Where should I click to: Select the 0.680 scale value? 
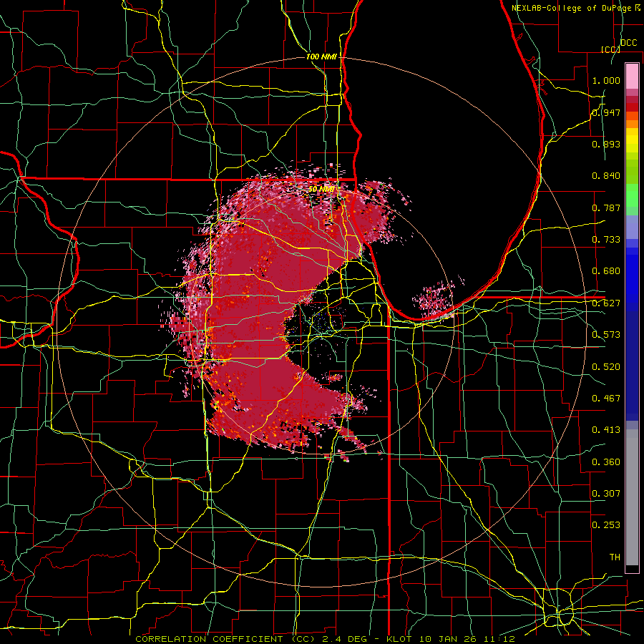[x=606, y=271]
